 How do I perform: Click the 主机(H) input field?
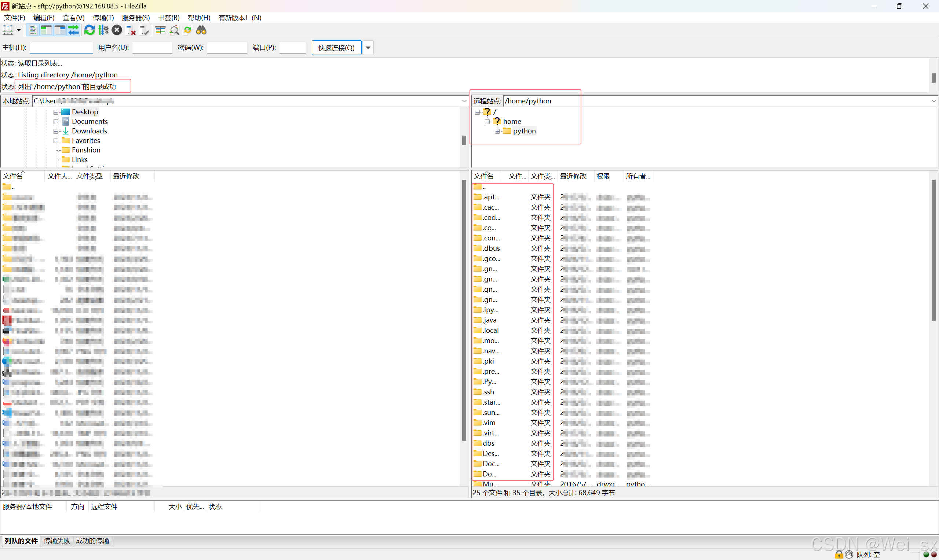(x=61, y=47)
